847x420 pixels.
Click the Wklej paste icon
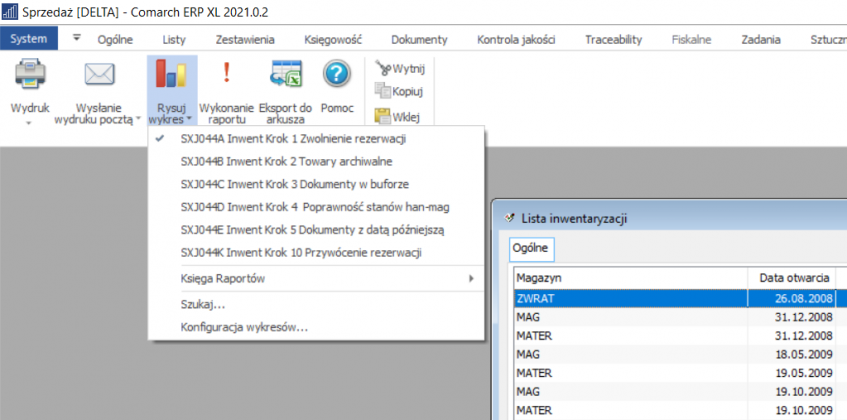tap(383, 116)
